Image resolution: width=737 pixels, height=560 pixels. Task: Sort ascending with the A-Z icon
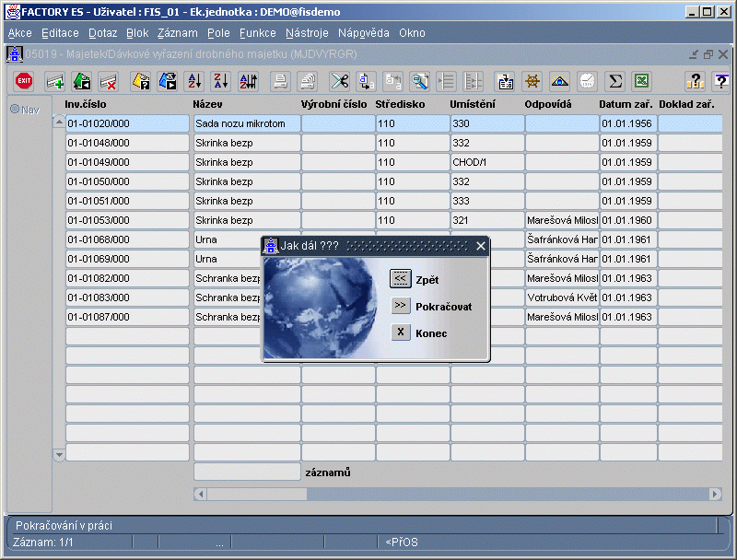(194, 81)
